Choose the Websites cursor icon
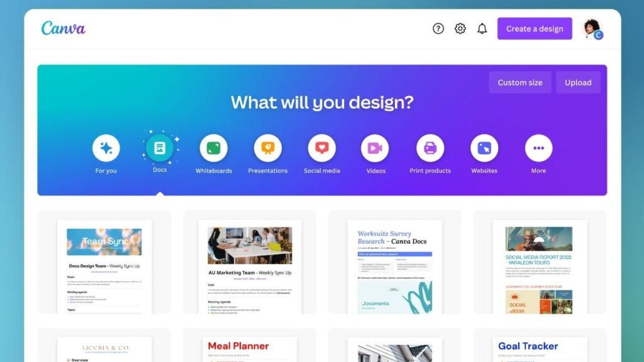Screen dimensions: 644x362 pyautogui.click(x=484, y=148)
